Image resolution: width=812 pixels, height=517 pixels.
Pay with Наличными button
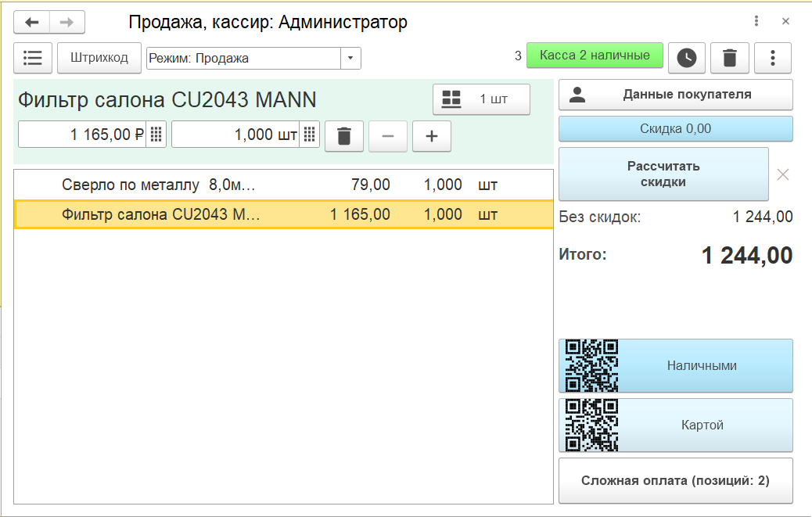click(675, 365)
